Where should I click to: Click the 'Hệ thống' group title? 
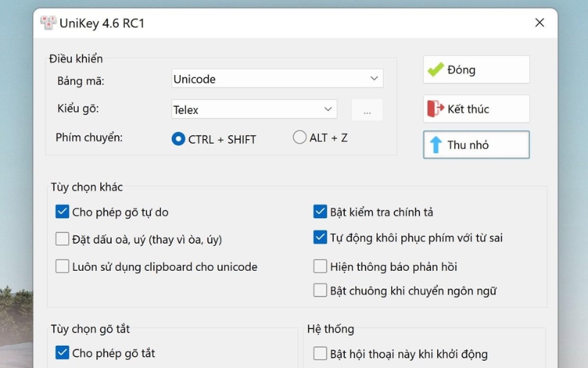click(x=330, y=329)
